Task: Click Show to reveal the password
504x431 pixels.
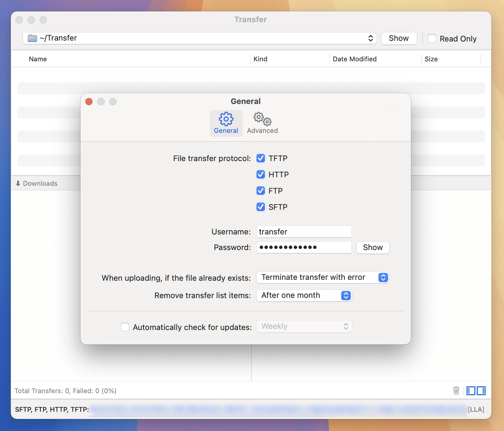Action: coord(373,247)
